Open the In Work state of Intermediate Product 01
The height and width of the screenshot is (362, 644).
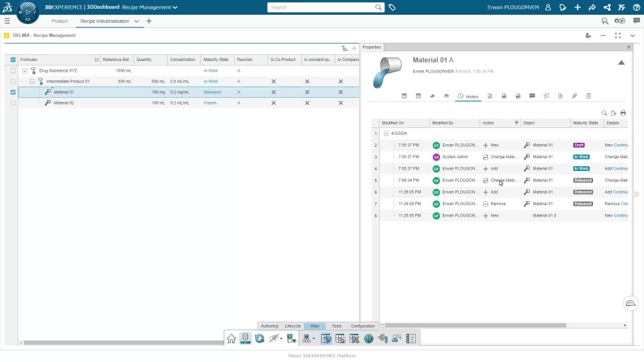click(x=211, y=82)
